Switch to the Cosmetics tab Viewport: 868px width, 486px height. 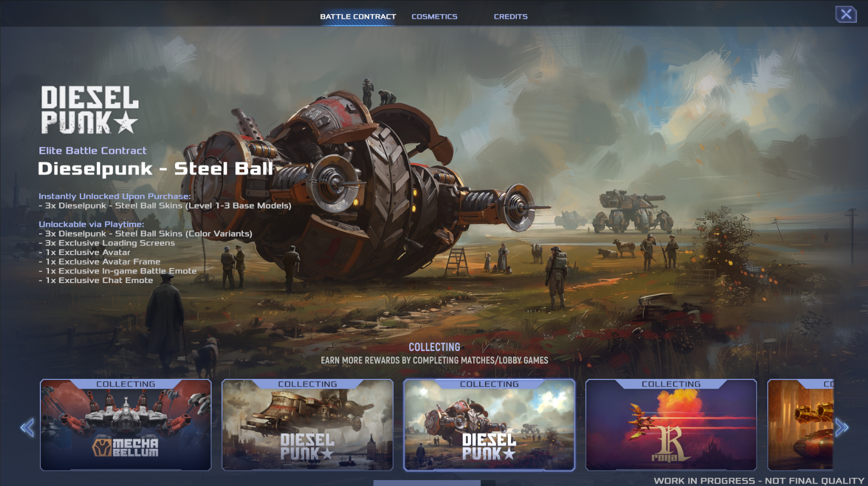pyautogui.click(x=435, y=17)
